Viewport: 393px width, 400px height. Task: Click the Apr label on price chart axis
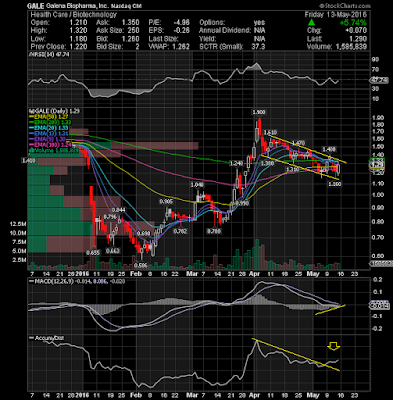[254, 274]
